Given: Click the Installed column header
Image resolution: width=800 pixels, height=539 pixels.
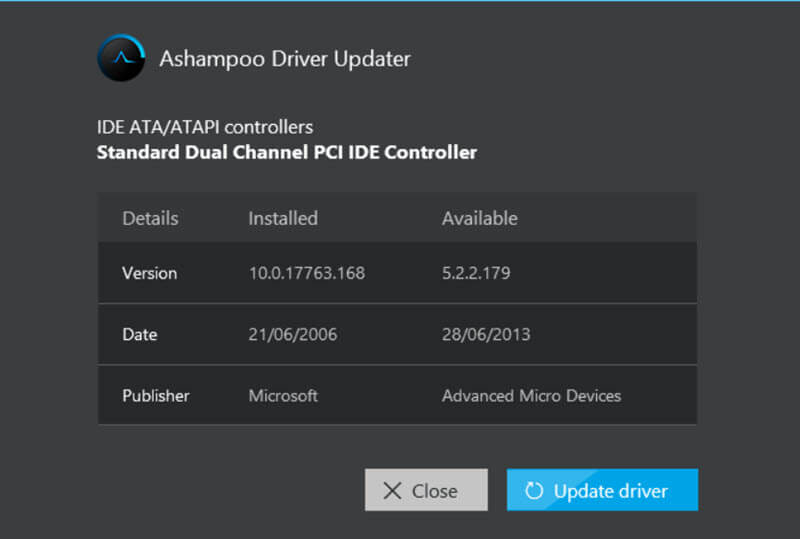Looking at the screenshot, I should pos(283,218).
